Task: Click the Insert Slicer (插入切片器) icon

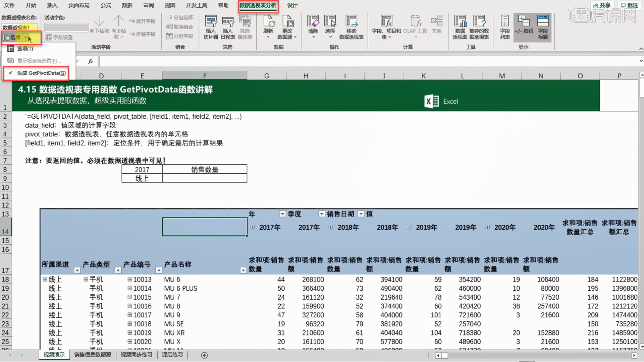Action: tap(211, 23)
